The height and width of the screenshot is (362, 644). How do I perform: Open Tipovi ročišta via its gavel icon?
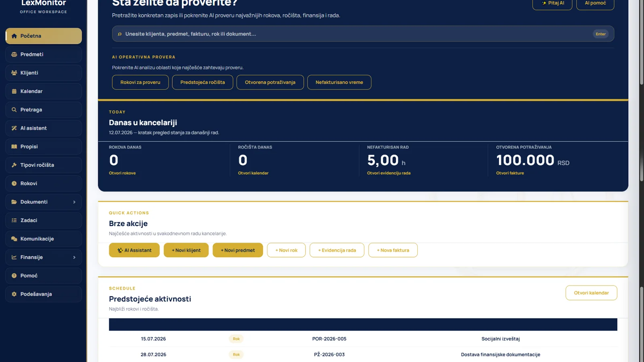pyautogui.click(x=14, y=165)
